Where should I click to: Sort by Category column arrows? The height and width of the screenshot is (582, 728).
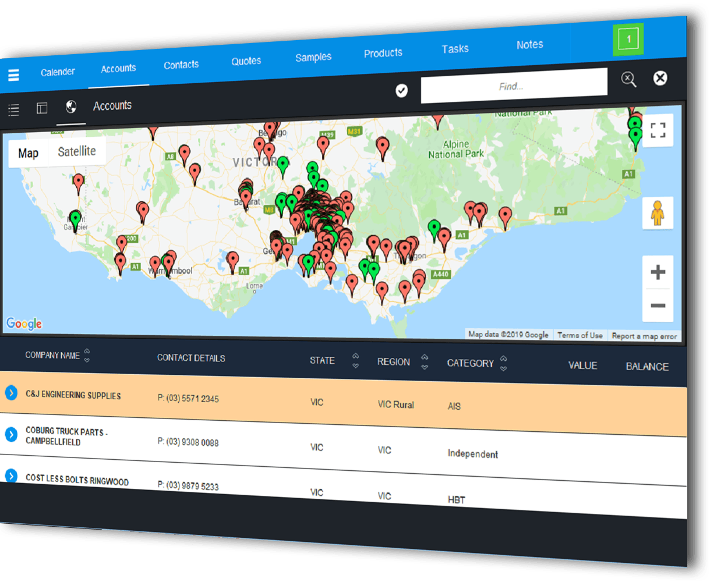click(503, 363)
